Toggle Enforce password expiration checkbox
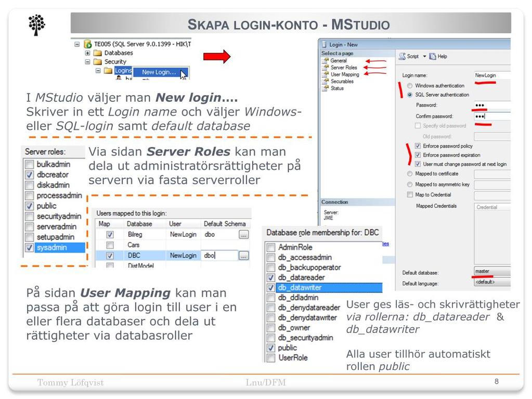 point(418,155)
